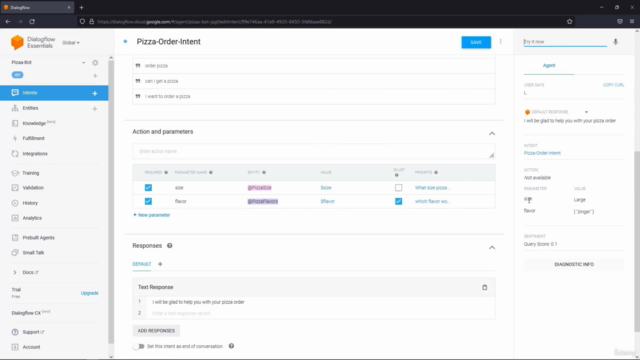
Task: Toggle end of conversation switch
Action: pos(139,346)
